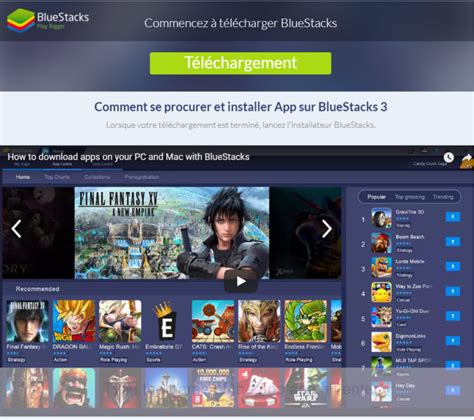Download Lords Mobile via blue button
Screen dimensions: 474x420
[x=453, y=266]
